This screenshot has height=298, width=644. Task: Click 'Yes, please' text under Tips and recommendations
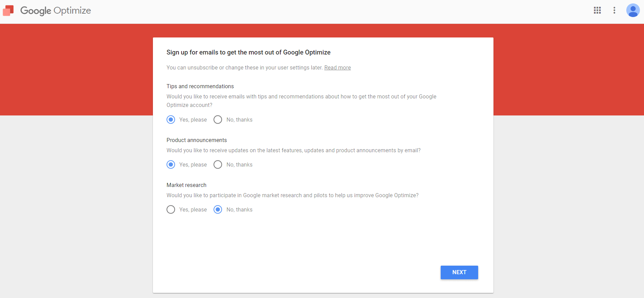click(193, 120)
